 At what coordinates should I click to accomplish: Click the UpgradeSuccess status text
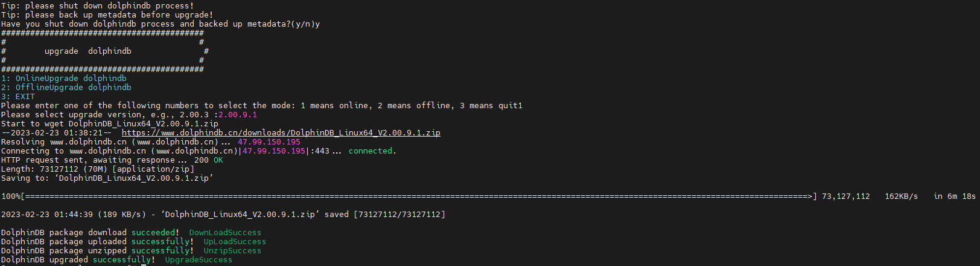pyautogui.click(x=199, y=260)
